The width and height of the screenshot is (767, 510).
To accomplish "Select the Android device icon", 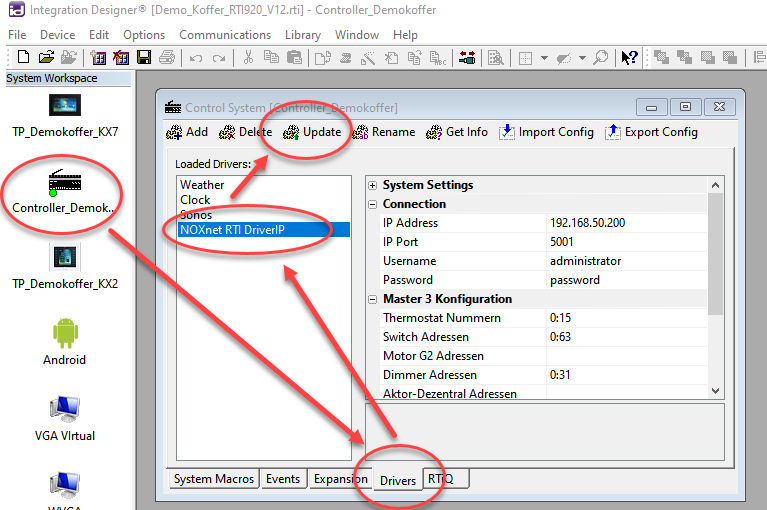I will pos(65,333).
